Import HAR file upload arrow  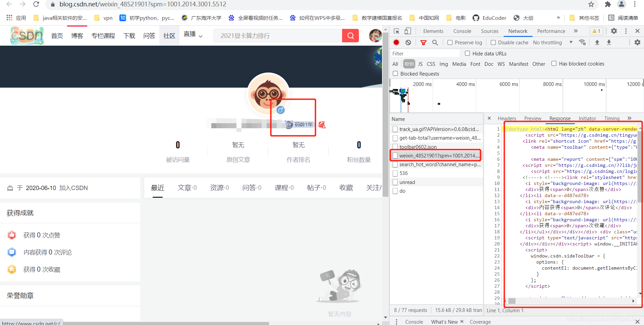pyautogui.click(x=597, y=42)
